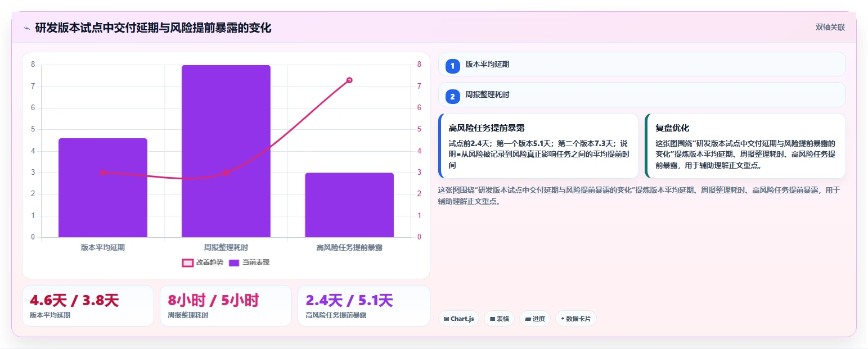Click the chart title 研发版本试点中交付延期与风险提前暴露的变化

click(153, 28)
